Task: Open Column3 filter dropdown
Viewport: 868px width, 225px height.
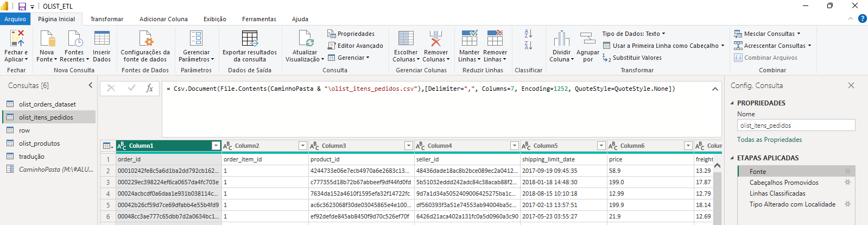Action: pos(409,146)
